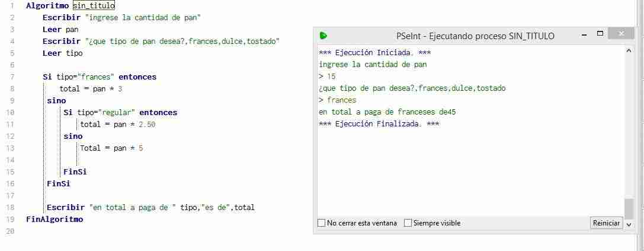Enable the No cerrar esta ventana checkbox
This screenshot has height=251, width=644.
tap(322, 223)
